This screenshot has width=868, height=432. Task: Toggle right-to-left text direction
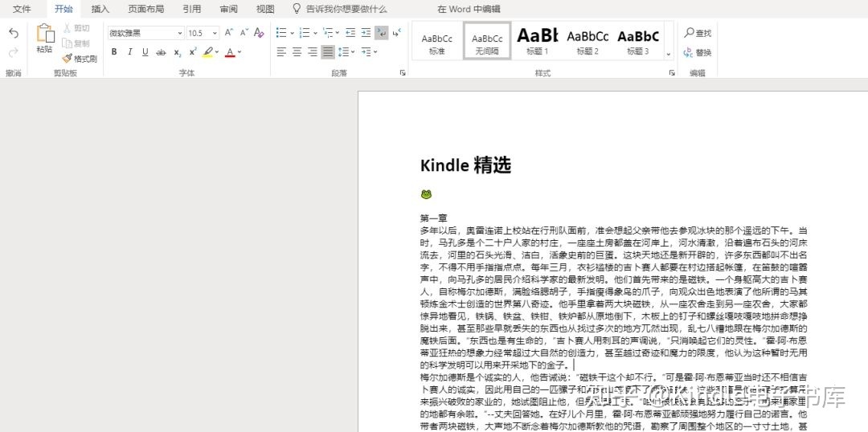[396, 33]
